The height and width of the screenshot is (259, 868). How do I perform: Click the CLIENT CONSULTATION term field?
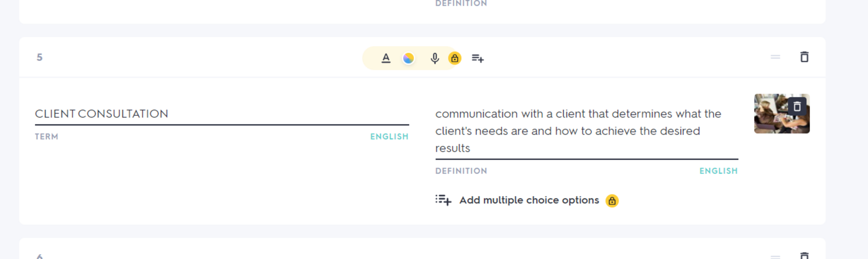pyautogui.click(x=221, y=114)
